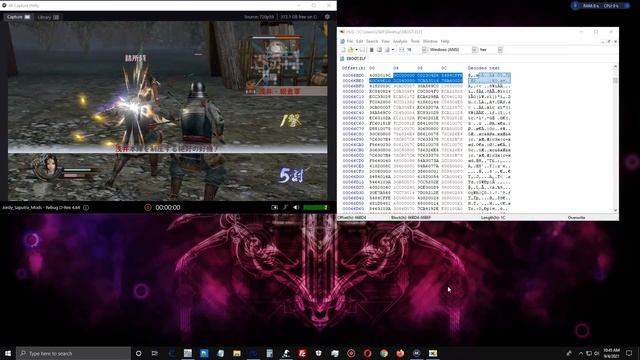
Task: Click HxD vertical scrollbar down arrow
Action: (x=615, y=211)
